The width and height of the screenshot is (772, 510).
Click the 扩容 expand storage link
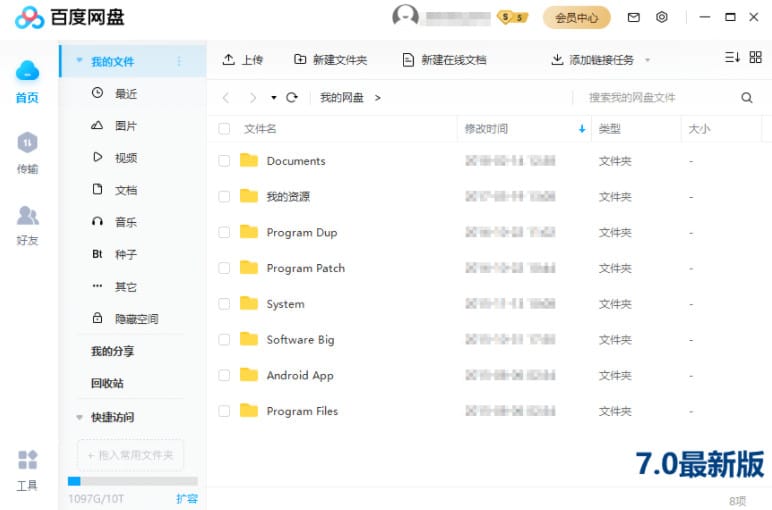pos(187,499)
